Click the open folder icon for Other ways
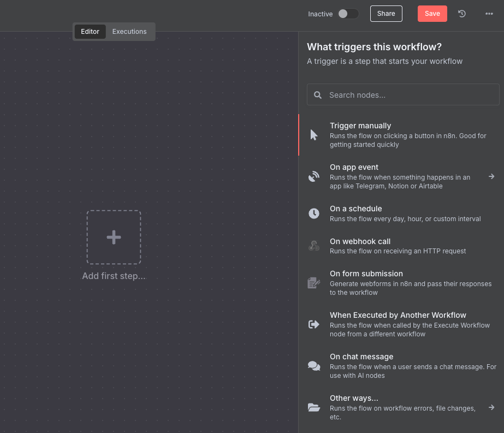This screenshot has width=504, height=433. (314, 407)
